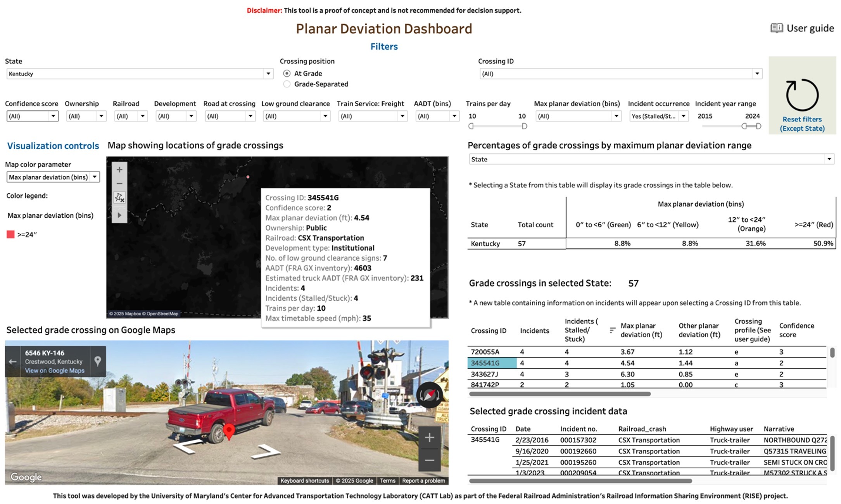
Task: Zoom out on Street View image
Action: click(429, 460)
